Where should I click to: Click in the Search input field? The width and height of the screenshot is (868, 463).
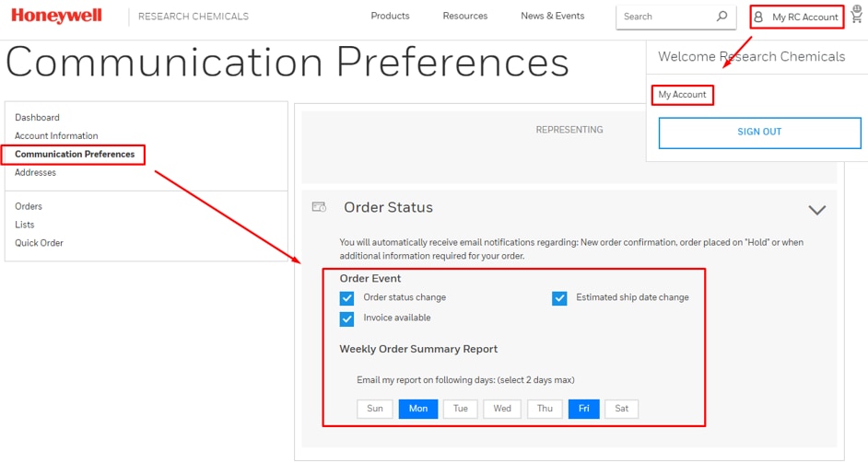[x=663, y=17]
